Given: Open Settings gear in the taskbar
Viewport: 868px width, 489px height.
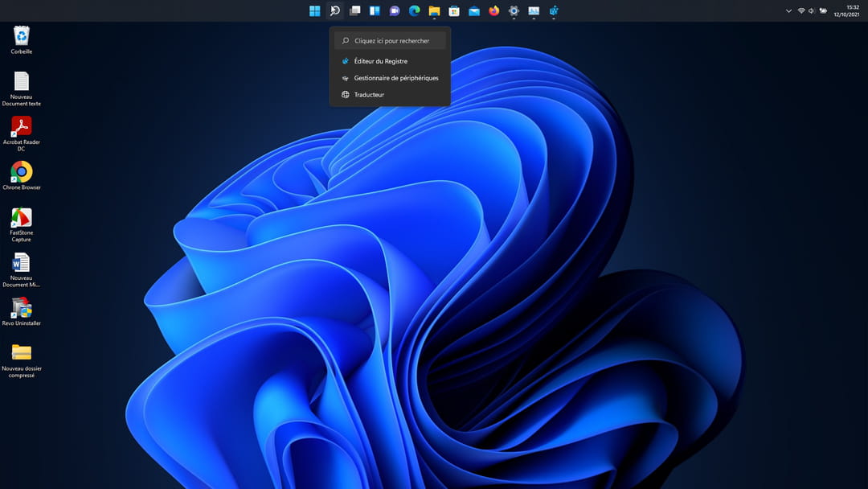Looking at the screenshot, I should [x=514, y=10].
